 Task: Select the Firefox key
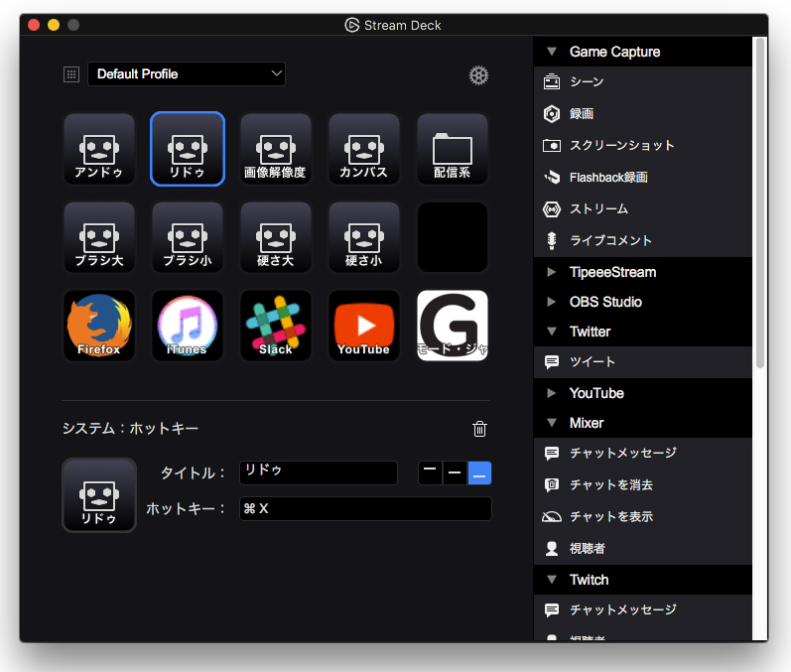[x=99, y=326]
